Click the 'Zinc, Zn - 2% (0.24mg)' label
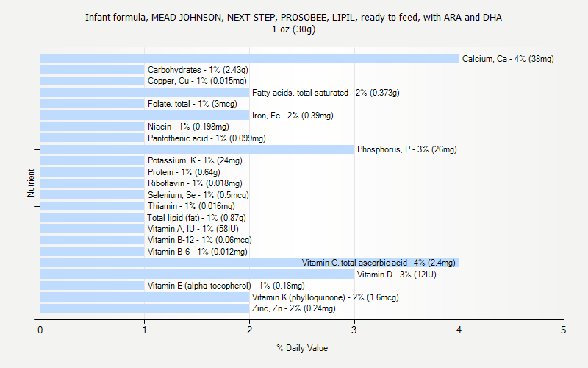588x368 pixels. pyautogui.click(x=293, y=308)
